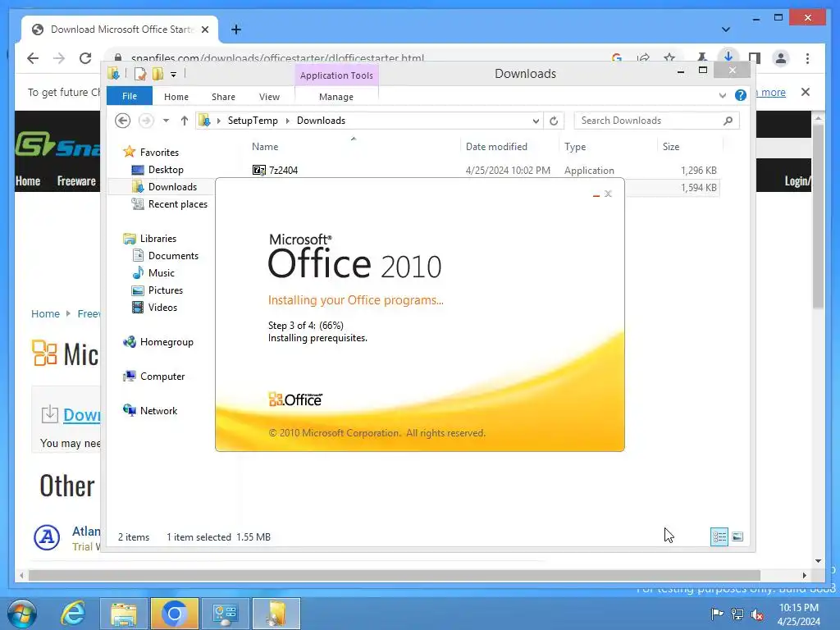
Task: Open the Videos library
Action: (x=162, y=307)
